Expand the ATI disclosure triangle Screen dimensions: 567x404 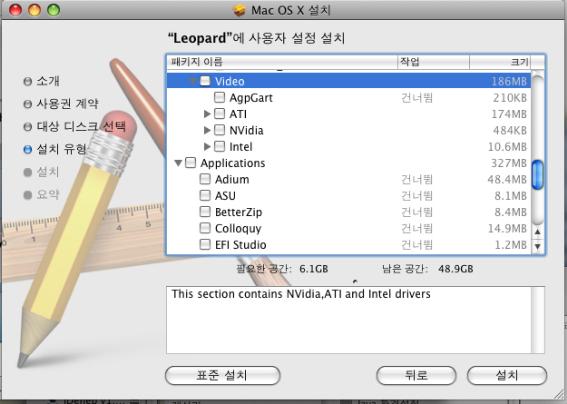click(x=207, y=114)
